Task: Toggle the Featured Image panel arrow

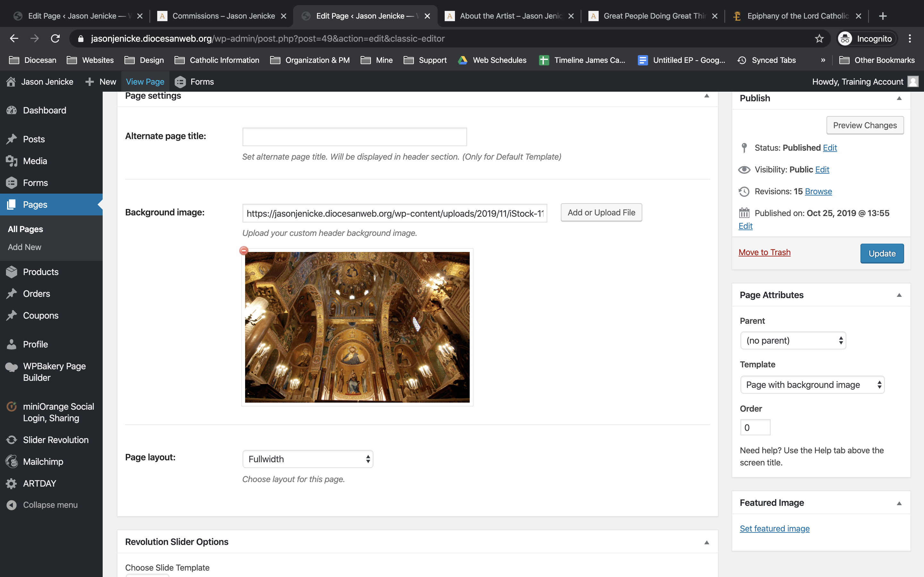Action: click(899, 503)
